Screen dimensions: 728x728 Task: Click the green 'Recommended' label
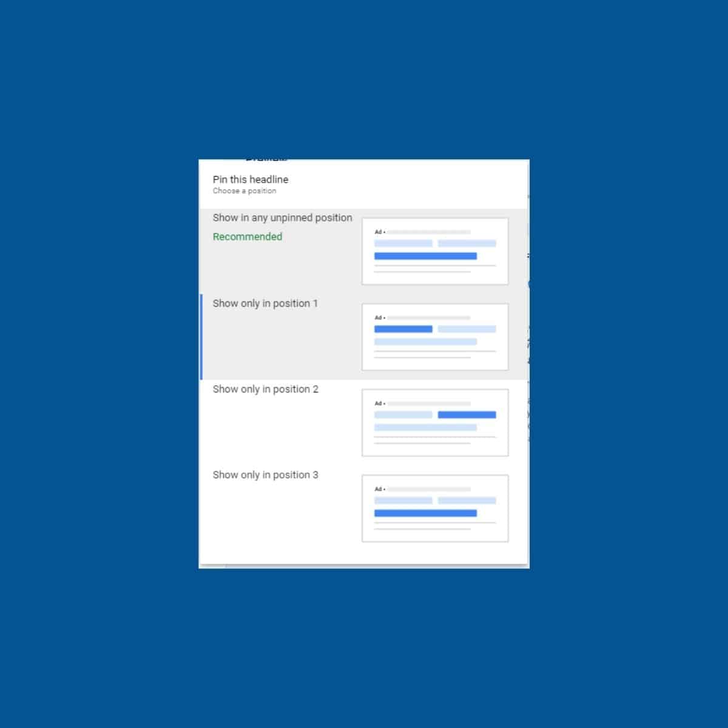tap(248, 237)
